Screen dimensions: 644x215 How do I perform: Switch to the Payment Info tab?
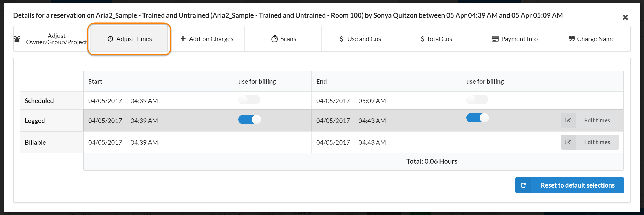coord(514,39)
